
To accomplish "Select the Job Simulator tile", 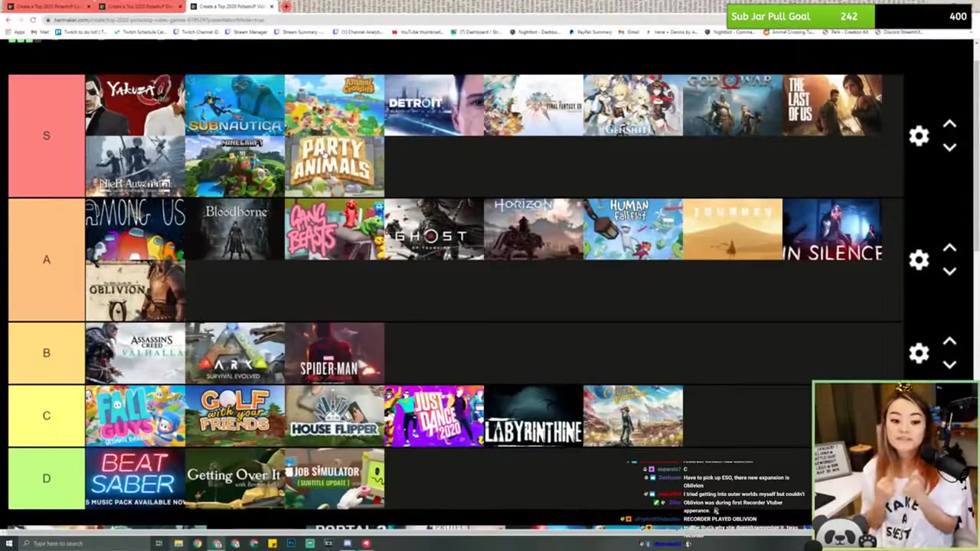I will [x=335, y=478].
